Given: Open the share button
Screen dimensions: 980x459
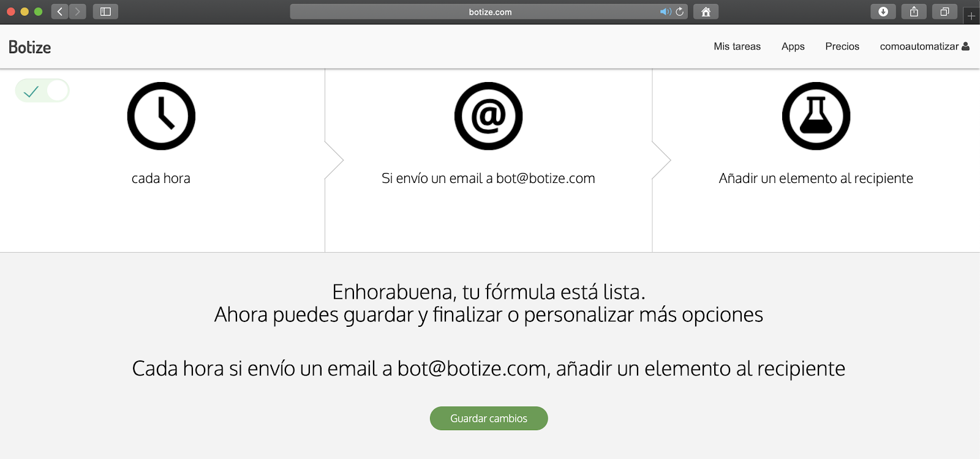Looking at the screenshot, I should (x=914, y=12).
